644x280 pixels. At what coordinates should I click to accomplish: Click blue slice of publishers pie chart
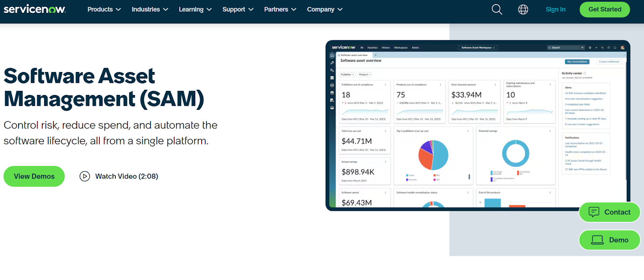coord(441,156)
